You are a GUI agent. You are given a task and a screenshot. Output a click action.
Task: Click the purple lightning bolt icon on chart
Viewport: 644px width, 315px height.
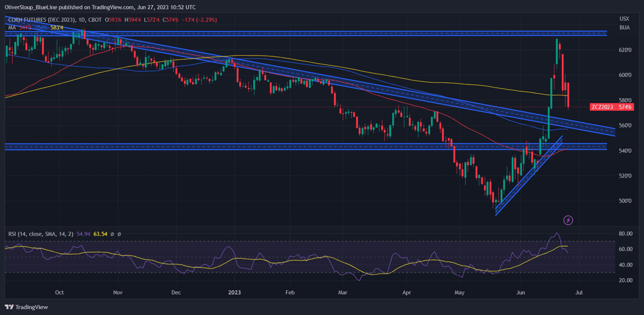[568, 220]
